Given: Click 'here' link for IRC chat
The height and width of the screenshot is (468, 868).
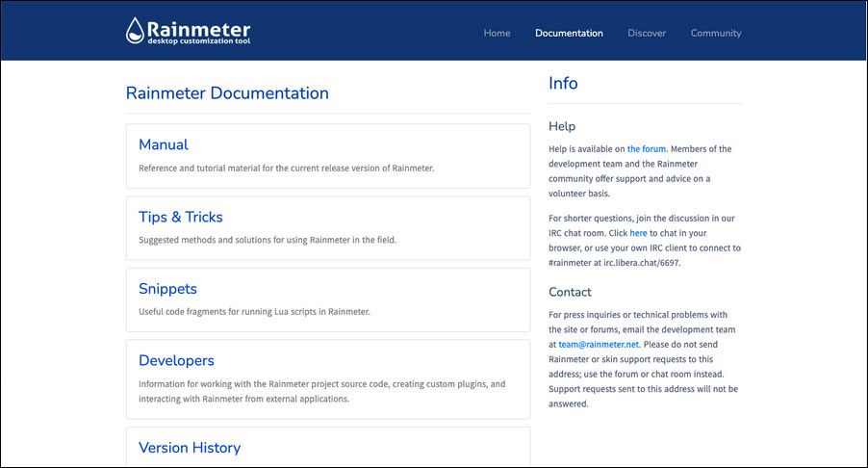Looking at the screenshot, I should (638, 233).
